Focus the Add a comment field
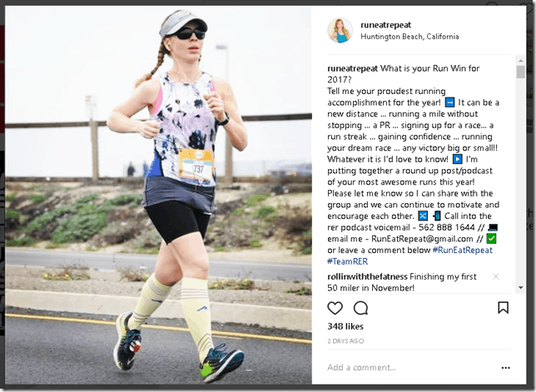Viewport: 536px width, 392px height. 410,368
